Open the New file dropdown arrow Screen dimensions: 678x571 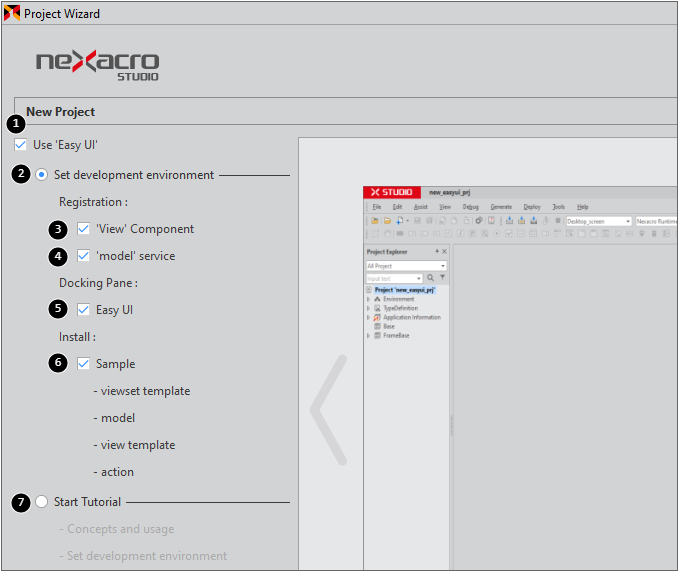(x=407, y=221)
